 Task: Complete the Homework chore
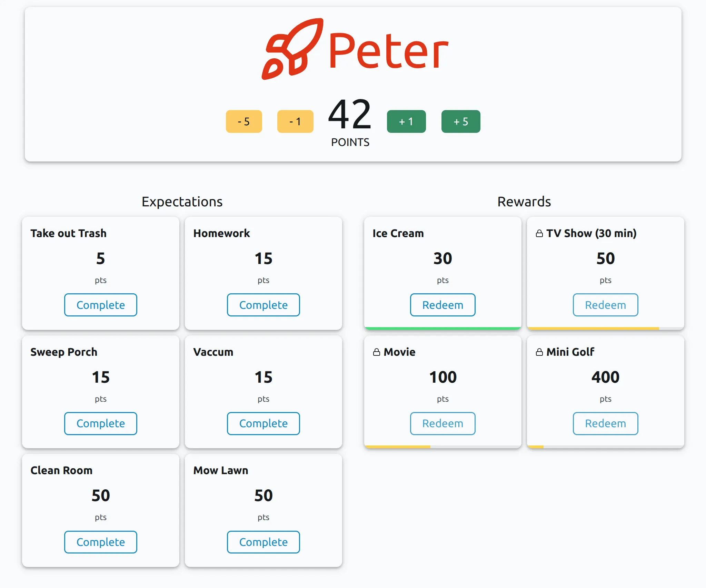263,305
